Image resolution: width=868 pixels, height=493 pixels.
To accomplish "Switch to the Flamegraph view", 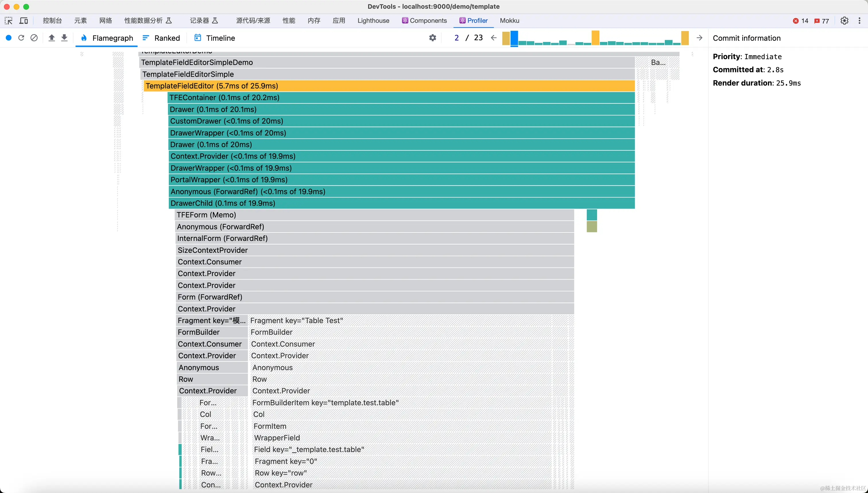I will tap(107, 38).
